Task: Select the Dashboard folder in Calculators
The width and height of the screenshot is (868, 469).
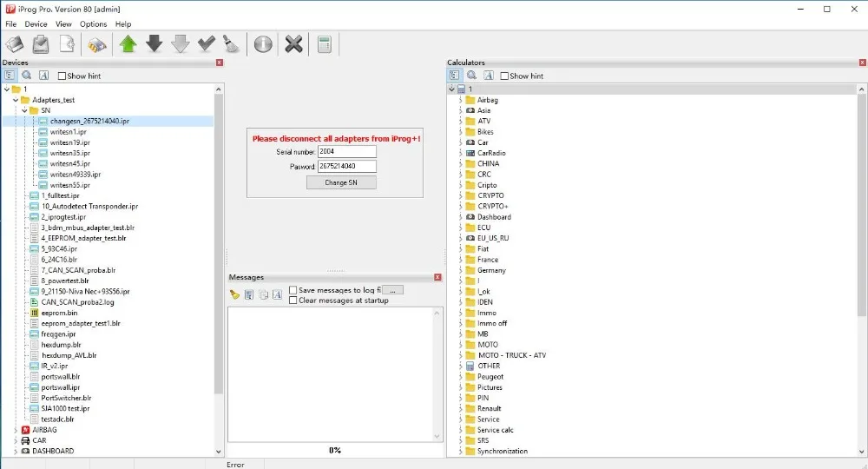Action: (494, 217)
